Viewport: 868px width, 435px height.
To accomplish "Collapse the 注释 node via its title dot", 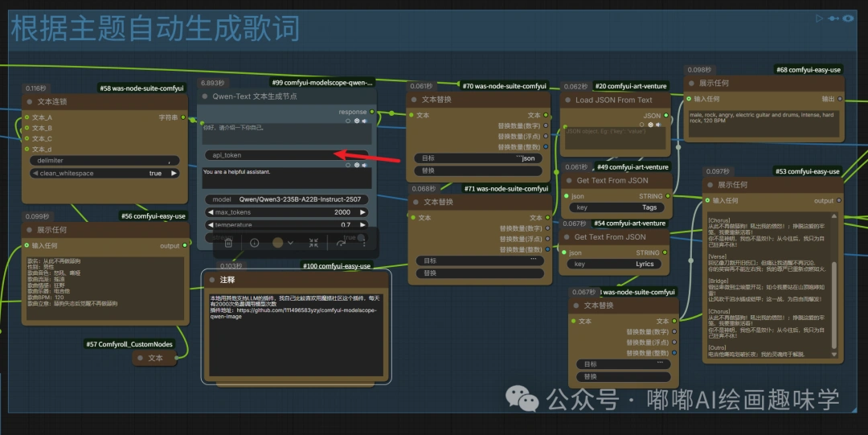I will 212,280.
